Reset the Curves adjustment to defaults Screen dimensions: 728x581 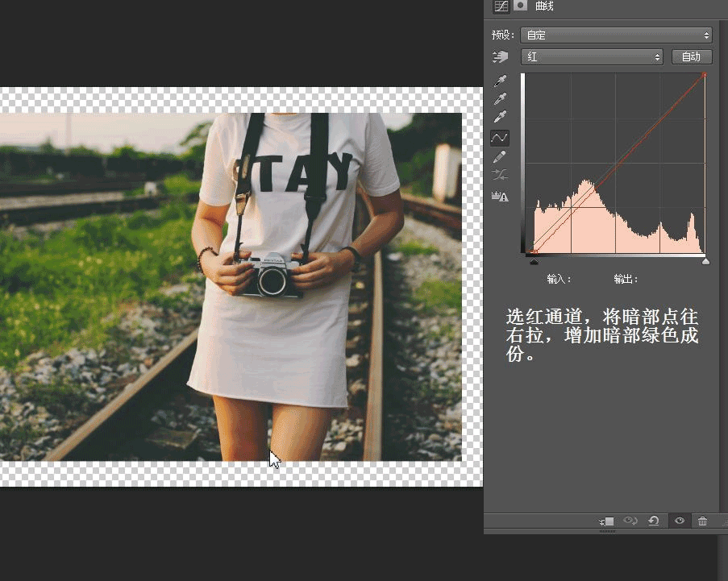tap(655, 521)
